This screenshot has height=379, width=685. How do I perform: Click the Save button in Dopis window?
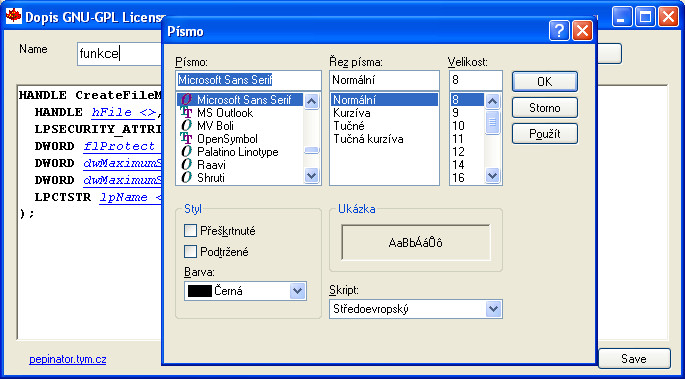coord(634,359)
